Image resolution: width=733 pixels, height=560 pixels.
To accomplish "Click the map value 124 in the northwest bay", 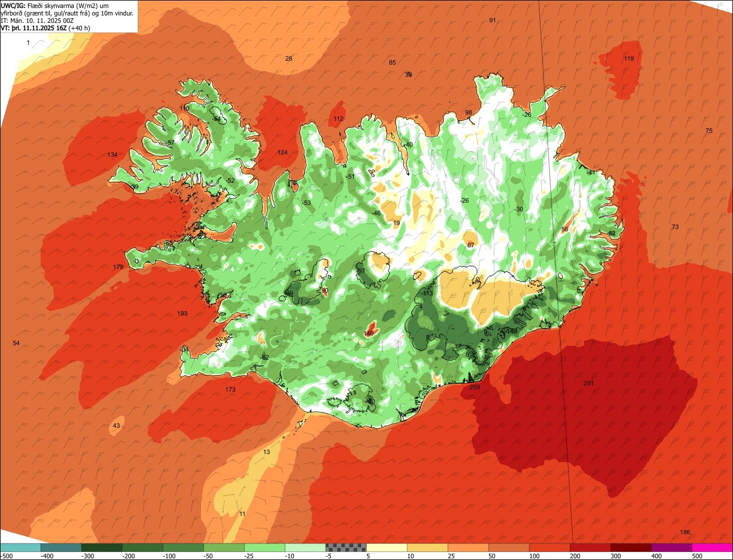I will click(x=282, y=152).
